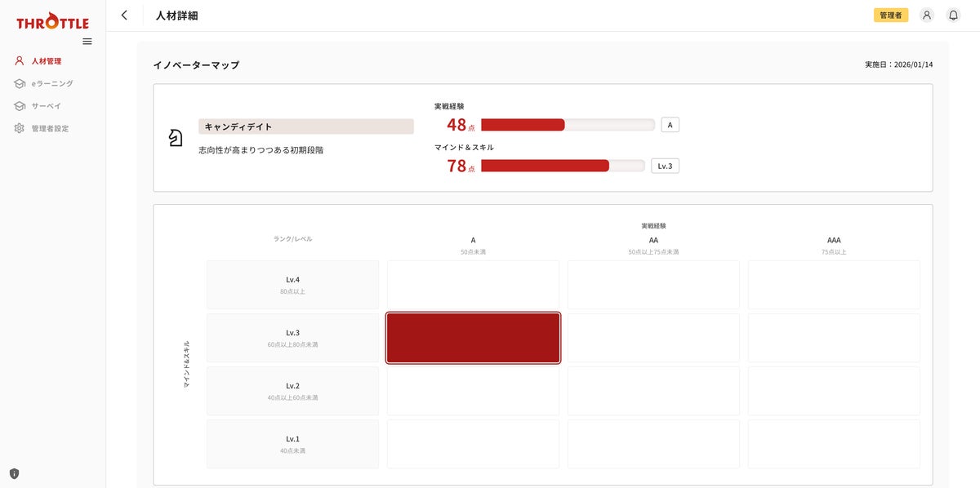Open the notifications bell
Screen dimensions: 980x488
pos(953,15)
